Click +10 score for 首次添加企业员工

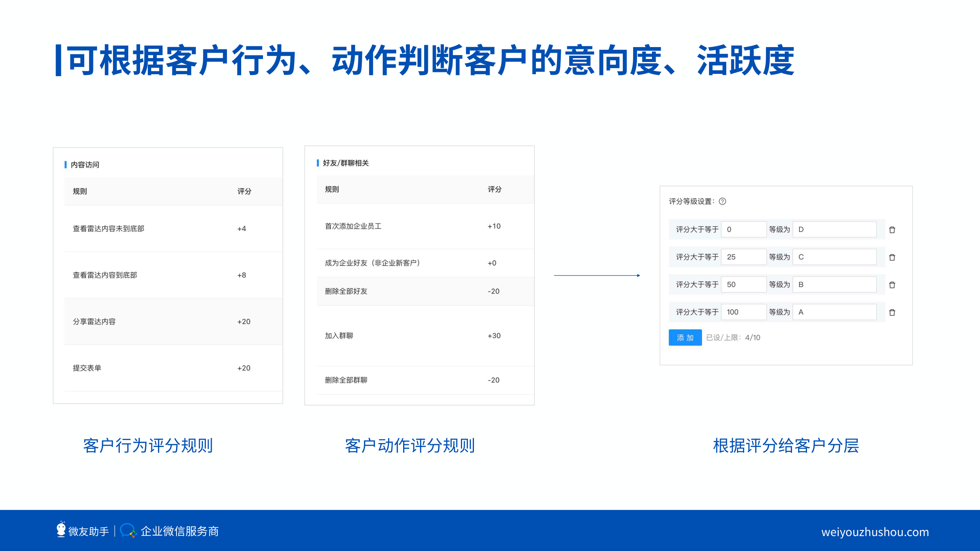[x=494, y=226]
